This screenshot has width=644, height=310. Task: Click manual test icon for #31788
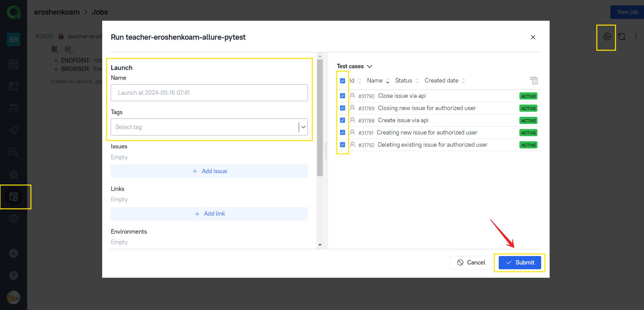[x=352, y=120]
